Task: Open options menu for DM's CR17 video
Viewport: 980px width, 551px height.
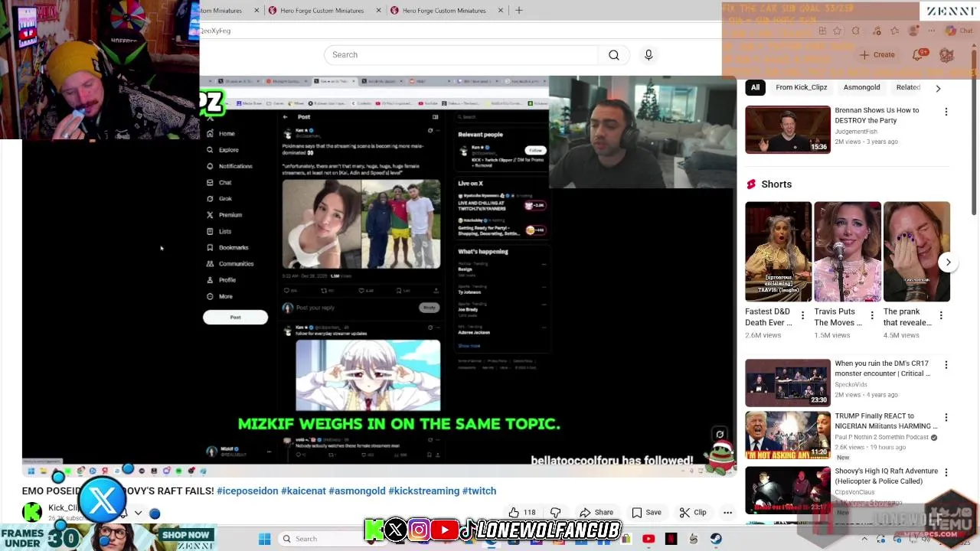Action: [946, 365]
